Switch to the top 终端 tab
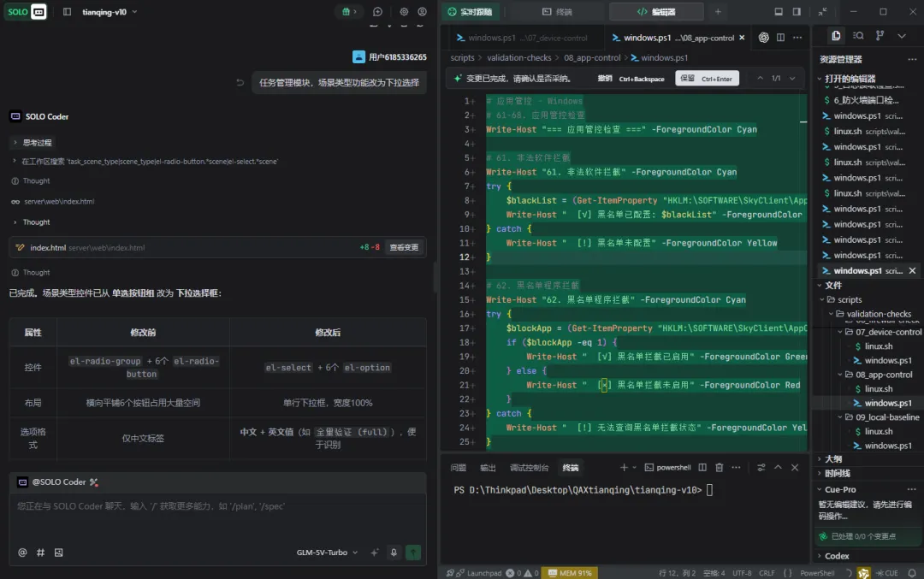The height and width of the screenshot is (579, 924). click(x=558, y=12)
